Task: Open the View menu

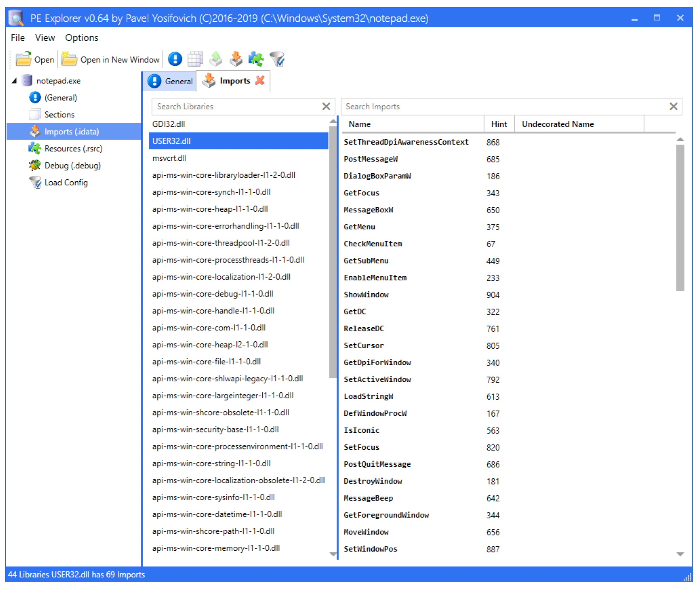Action: (45, 37)
